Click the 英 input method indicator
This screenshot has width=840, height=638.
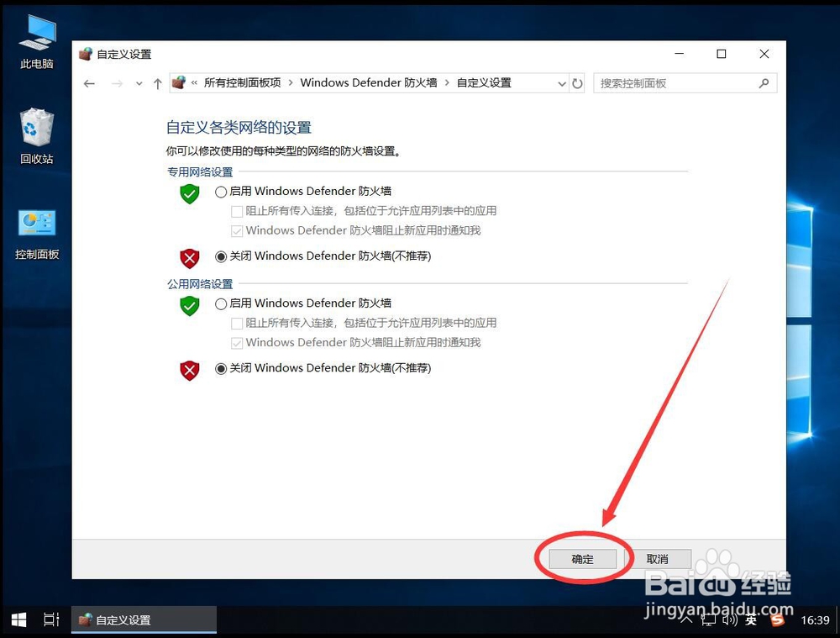pyautogui.click(x=751, y=620)
